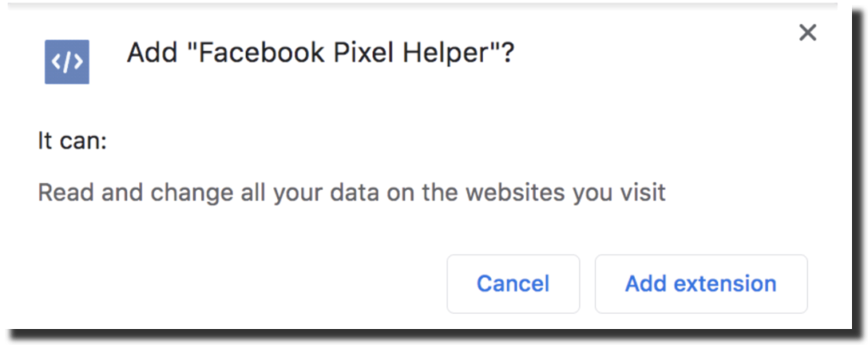
Task: Dismiss the extension prompt using the X
Action: tap(808, 33)
